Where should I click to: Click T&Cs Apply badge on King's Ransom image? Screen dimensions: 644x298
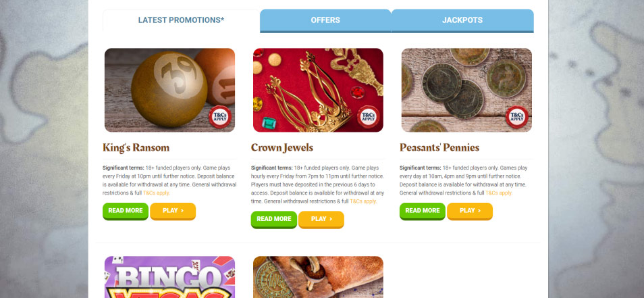220,117
